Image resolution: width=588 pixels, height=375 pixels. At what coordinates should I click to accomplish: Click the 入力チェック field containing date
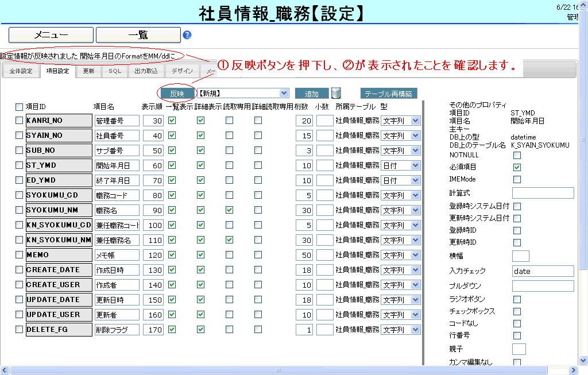[x=543, y=271]
